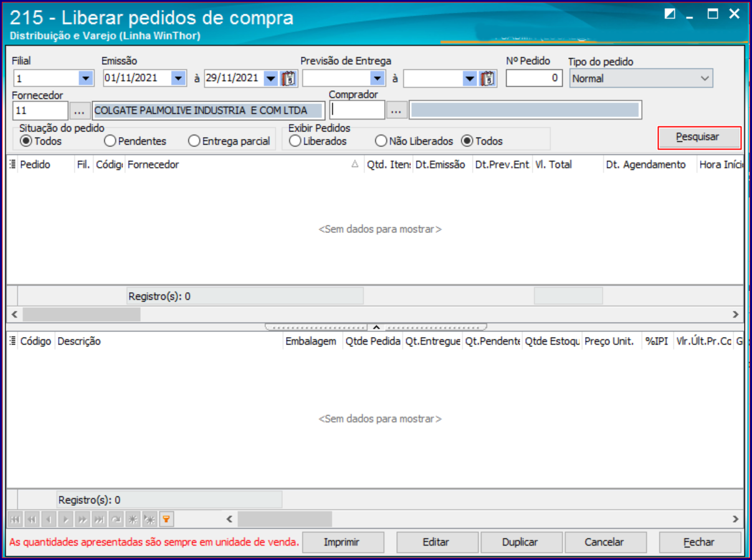Click the orange filter funnel icon
This screenshot has height=560, width=752.
tap(166, 518)
